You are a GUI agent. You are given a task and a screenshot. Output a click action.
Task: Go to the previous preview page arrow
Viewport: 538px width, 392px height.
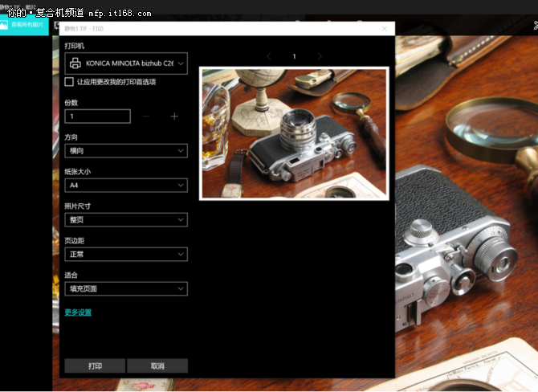pyautogui.click(x=268, y=56)
